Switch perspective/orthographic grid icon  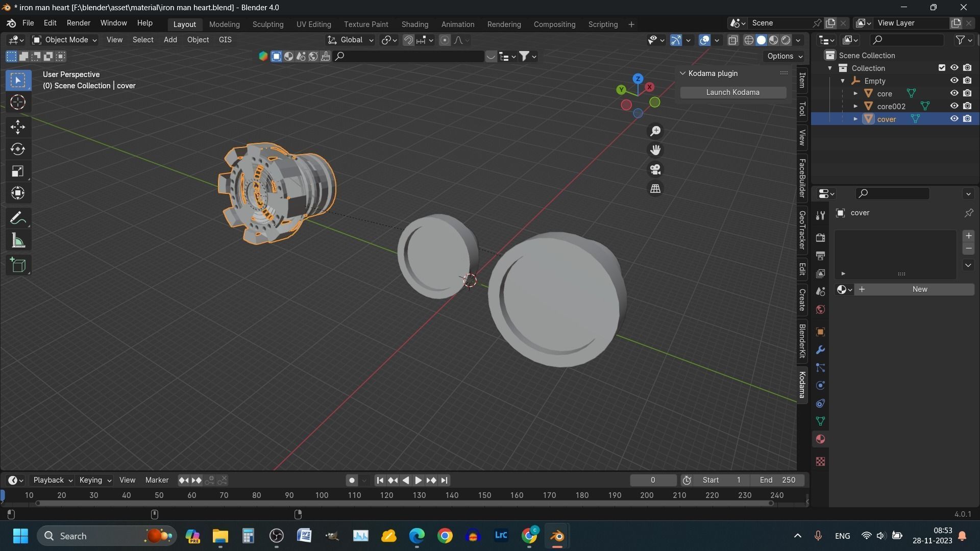[x=655, y=189]
